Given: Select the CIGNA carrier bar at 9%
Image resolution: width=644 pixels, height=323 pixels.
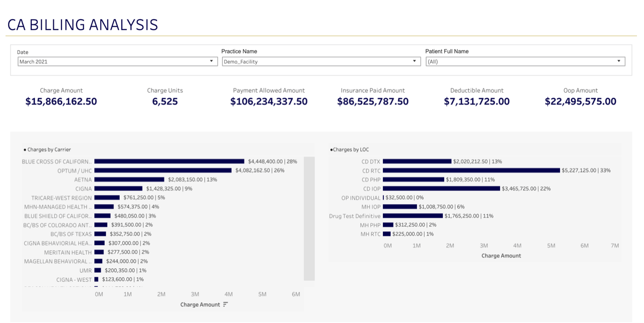Looking at the screenshot, I should pyautogui.click(x=118, y=189).
